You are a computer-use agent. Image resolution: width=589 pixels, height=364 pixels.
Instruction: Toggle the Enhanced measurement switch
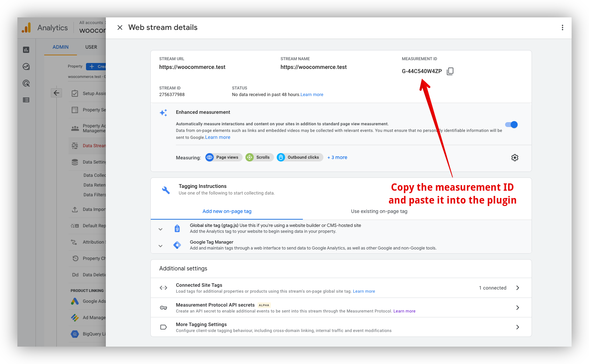click(511, 125)
